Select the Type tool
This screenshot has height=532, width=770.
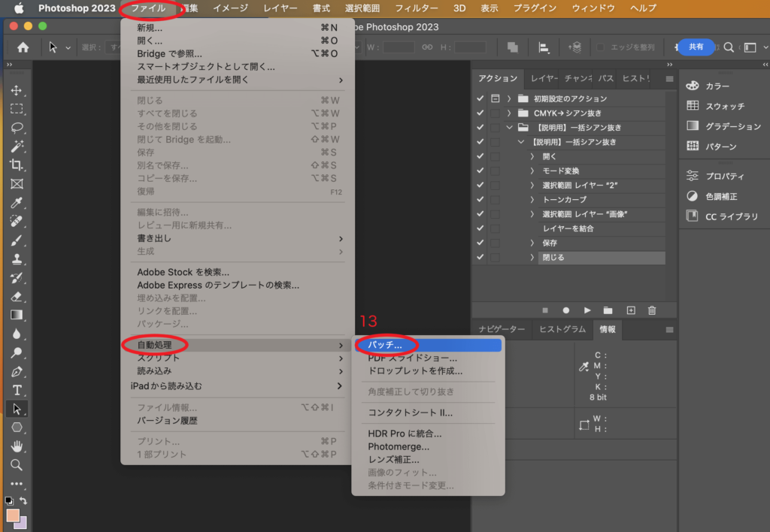(17, 390)
